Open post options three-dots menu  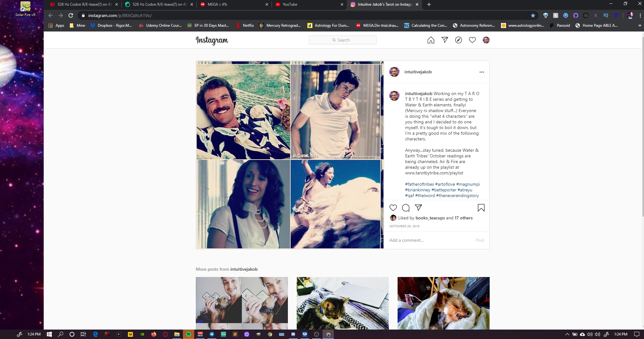482,72
